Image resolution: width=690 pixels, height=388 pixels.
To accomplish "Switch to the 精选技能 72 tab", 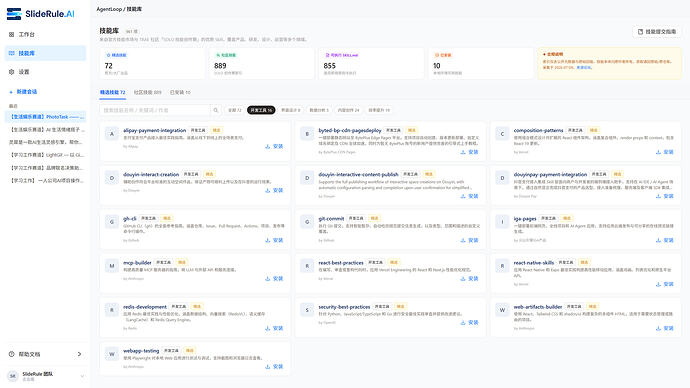I will (x=112, y=92).
